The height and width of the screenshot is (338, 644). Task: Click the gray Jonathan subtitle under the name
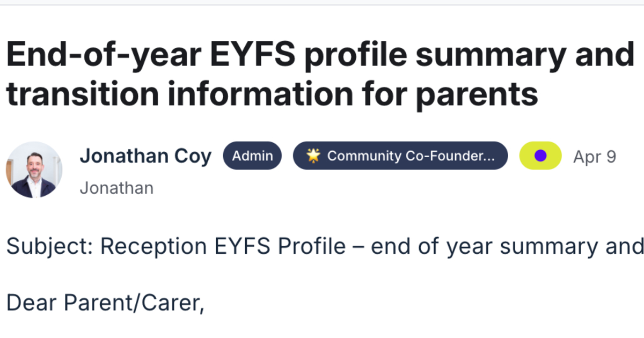116,188
